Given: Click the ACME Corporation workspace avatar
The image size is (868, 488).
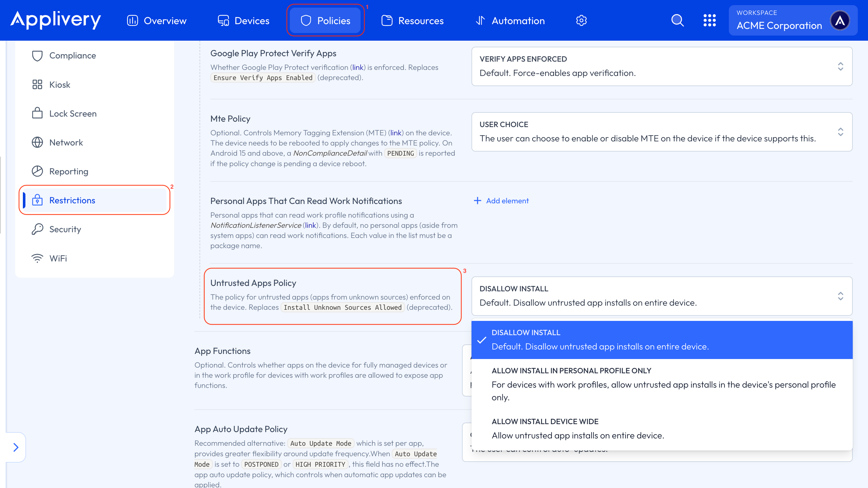Looking at the screenshot, I should (840, 21).
